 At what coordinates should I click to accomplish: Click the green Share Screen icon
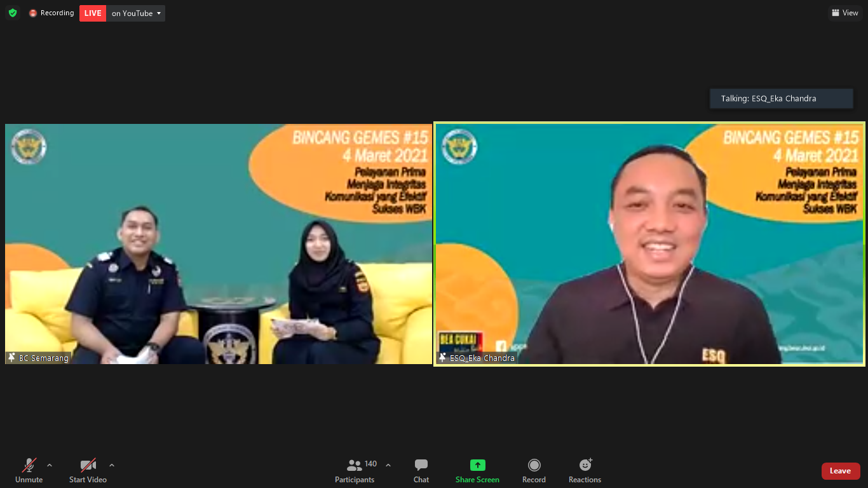pyautogui.click(x=477, y=465)
